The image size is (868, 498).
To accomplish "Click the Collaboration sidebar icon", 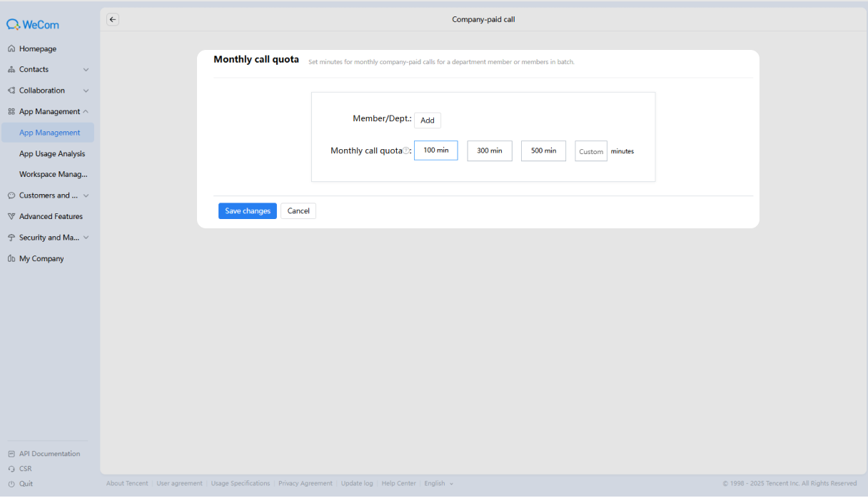I will (x=11, y=91).
